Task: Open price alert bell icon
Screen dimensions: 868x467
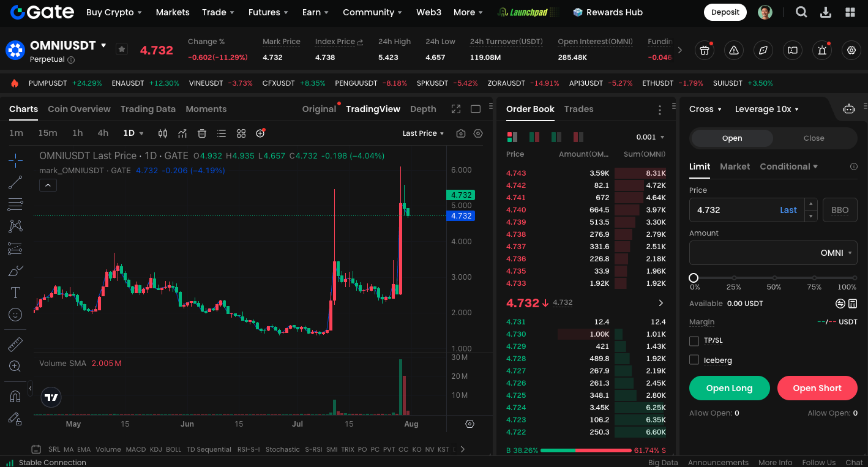Action: pyautogui.click(x=822, y=50)
